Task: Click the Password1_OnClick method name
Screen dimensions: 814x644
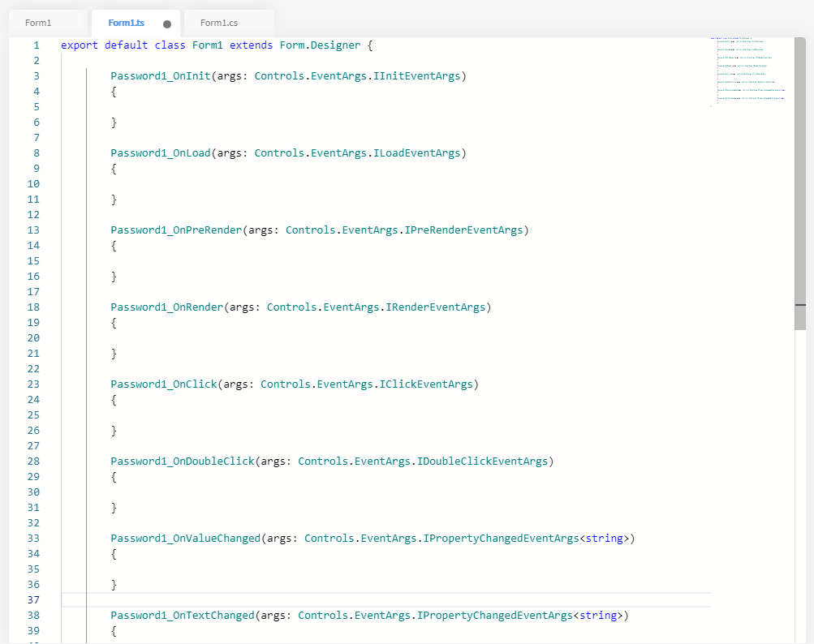Action: coord(164,384)
